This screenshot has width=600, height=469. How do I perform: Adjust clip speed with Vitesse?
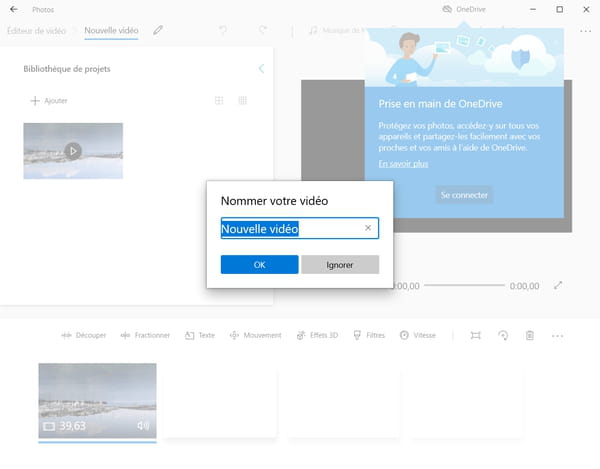417,335
